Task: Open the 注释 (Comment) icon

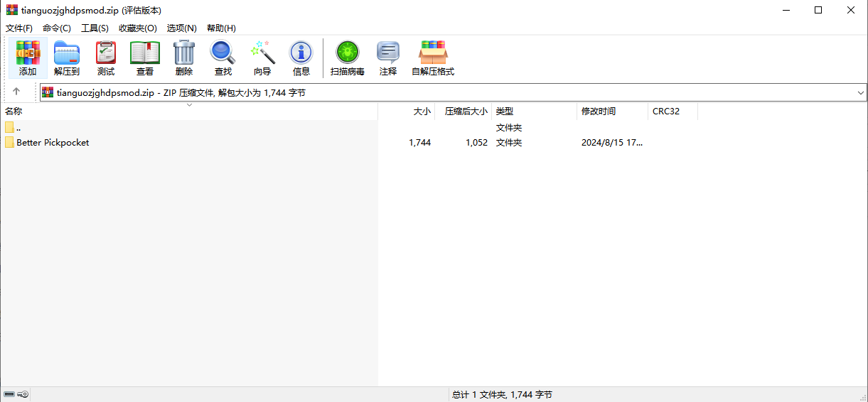Action: click(388, 58)
